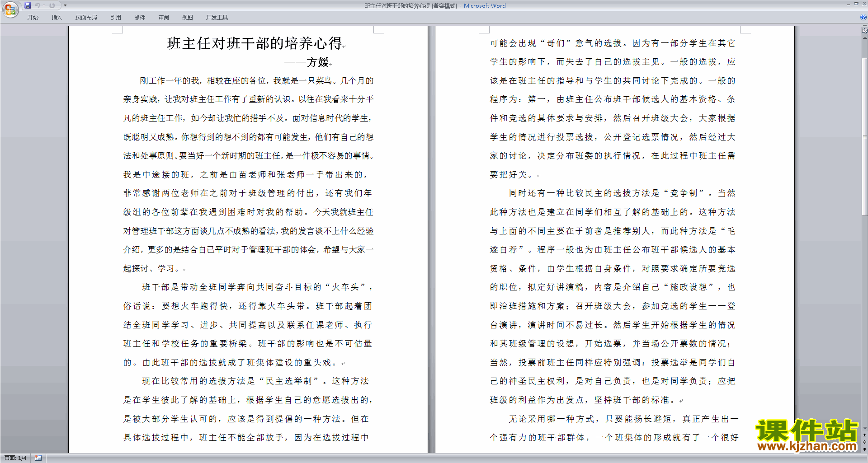Click the line starting 无论采用哪一种方式
The width and height of the screenshot is (868, 463).
tap(623, 419)
